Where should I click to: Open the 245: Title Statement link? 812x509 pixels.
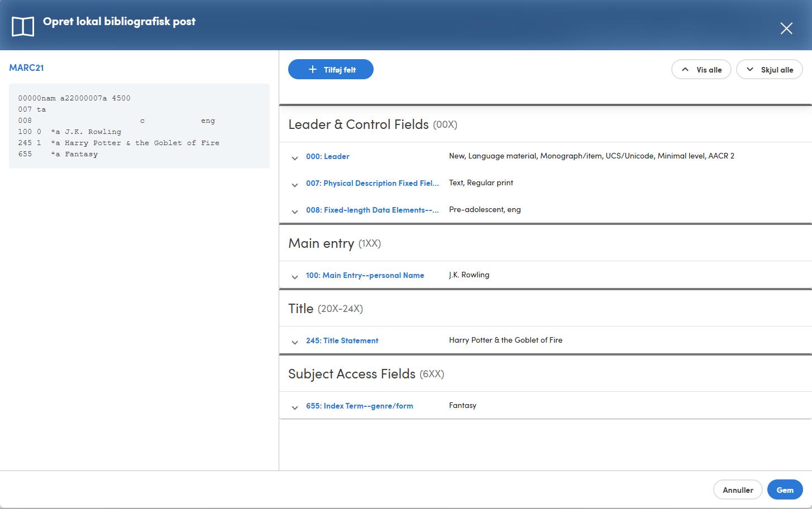(x=342, y=340)
